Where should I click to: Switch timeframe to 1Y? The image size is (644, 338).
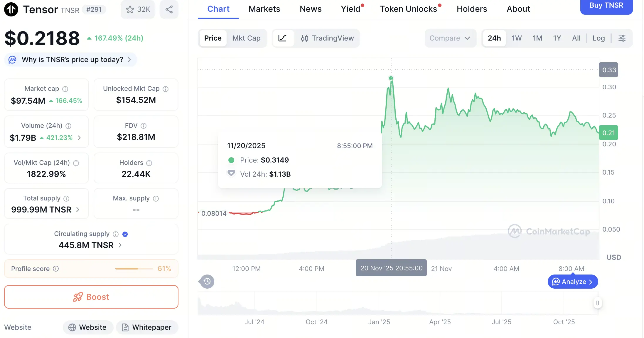pos(557,38)
